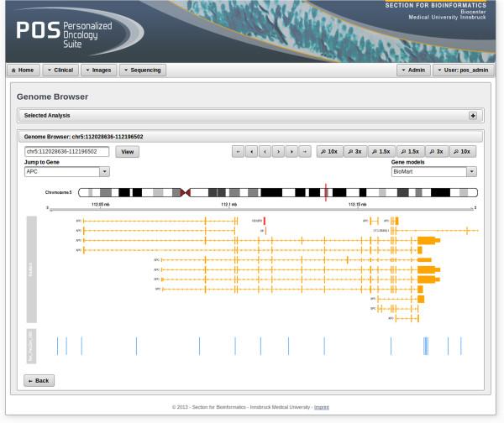The height and width of the screenshot is (423, 504).
Task: Open the Admin menu
Action: [412, 70]
